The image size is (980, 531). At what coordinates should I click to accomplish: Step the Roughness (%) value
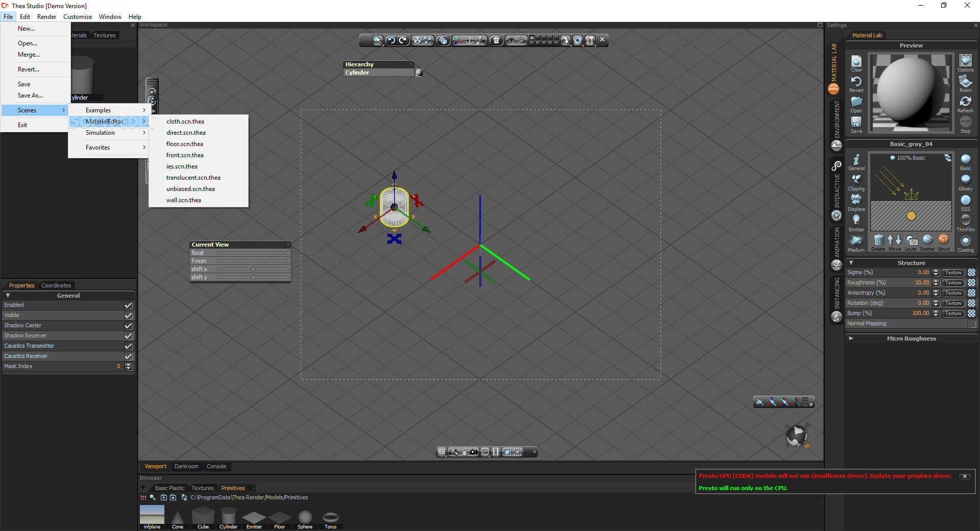(x=936, y=283)
